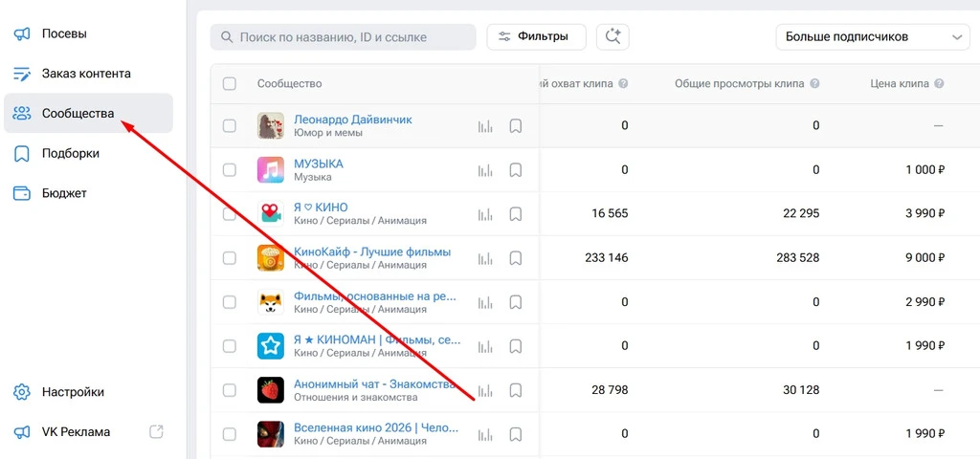Bookmark Фильмы, основанные на ре... community
This screenshot has height=459, width=980.
515,302
